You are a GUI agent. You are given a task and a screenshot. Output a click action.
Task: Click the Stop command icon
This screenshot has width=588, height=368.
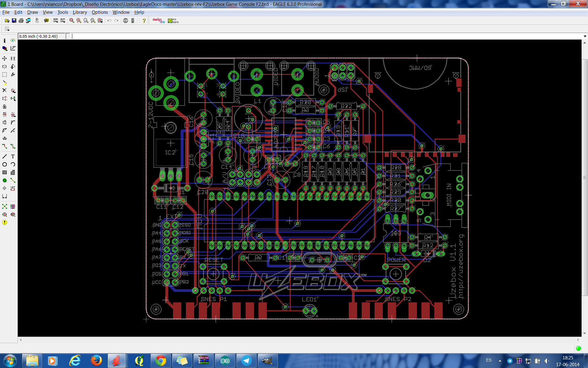pyautogui.click(x=126, y=21)
